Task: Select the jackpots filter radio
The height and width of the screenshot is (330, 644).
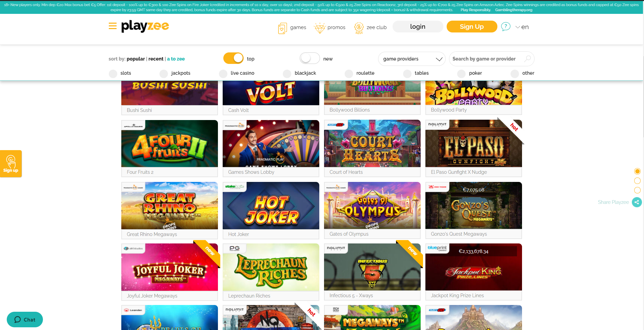Action: 164,73
